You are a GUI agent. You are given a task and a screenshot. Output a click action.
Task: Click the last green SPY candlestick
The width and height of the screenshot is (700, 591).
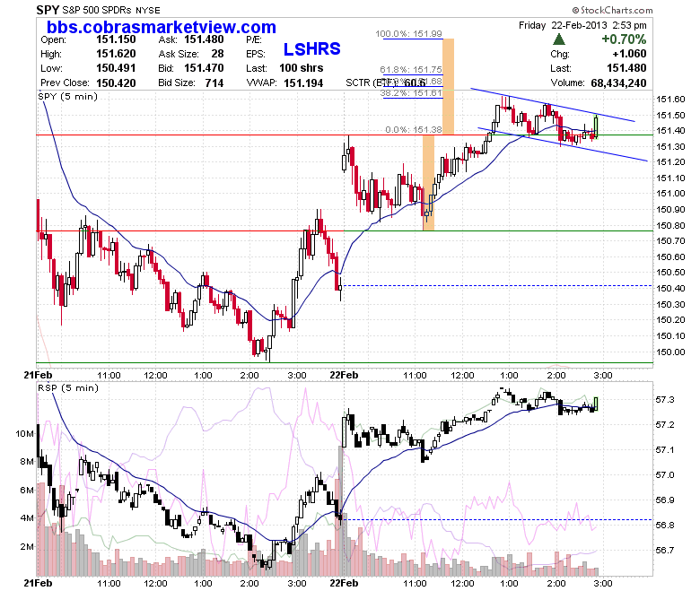596,126
